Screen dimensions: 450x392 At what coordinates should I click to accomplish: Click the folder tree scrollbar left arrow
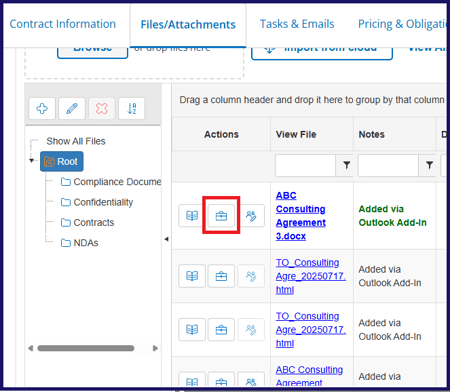31,348
